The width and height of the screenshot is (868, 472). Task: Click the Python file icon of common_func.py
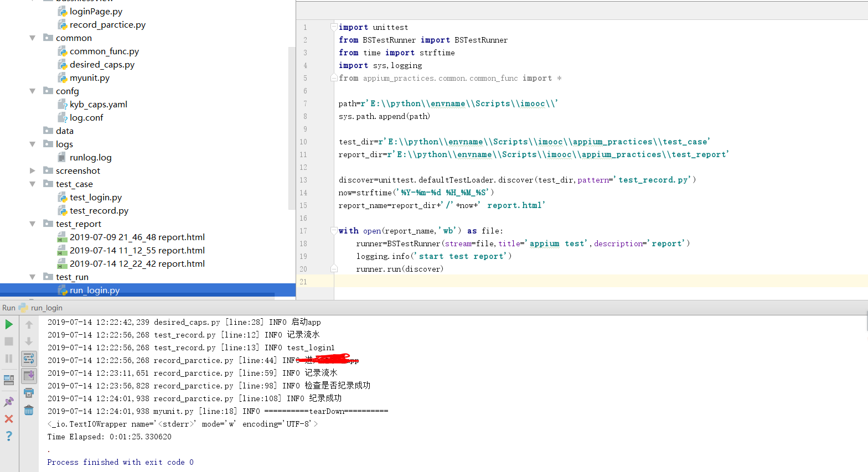click(63, 51)
